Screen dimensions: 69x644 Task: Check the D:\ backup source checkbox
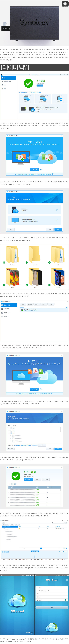point(11,431)
